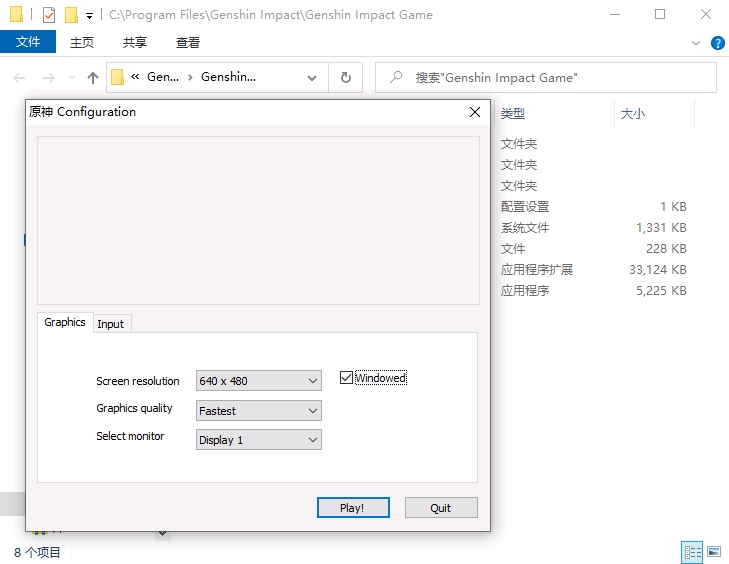Image resolution: width=729 pixels, height=564 pixels.
Task: Open the 查看 ribbon tab
Action: coord(188,42)
